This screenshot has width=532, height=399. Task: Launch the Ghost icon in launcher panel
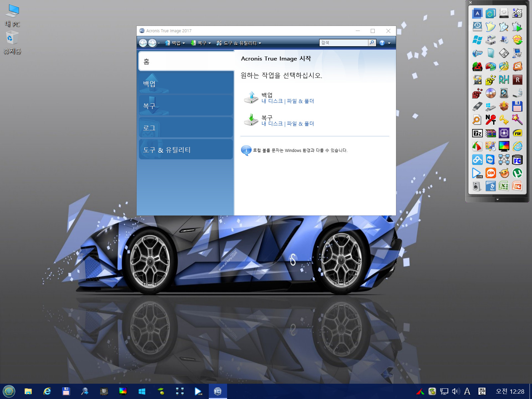490,27
